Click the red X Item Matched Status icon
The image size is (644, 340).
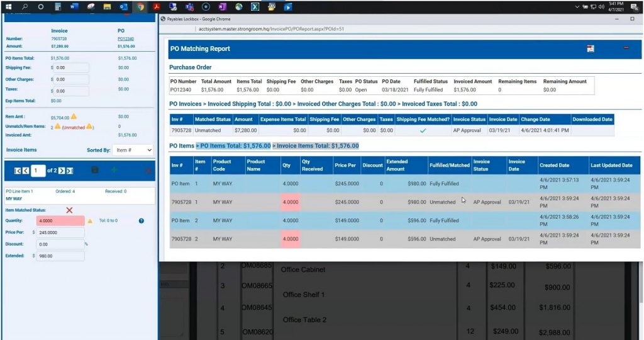coord(69,210)
